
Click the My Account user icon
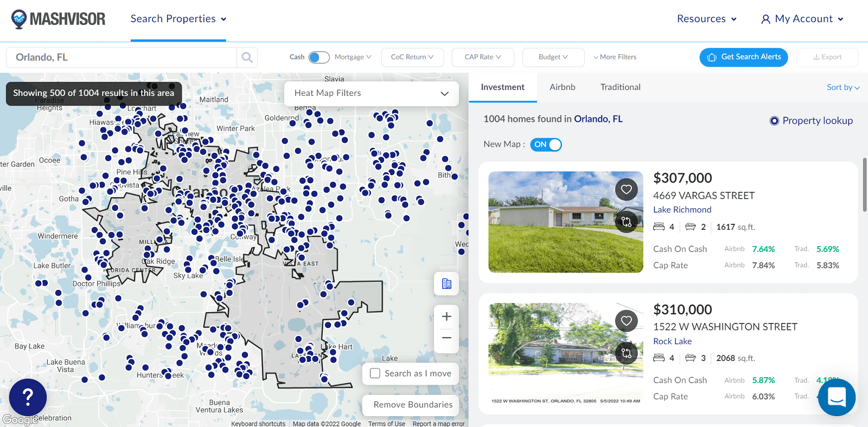(x=765, y=20)
